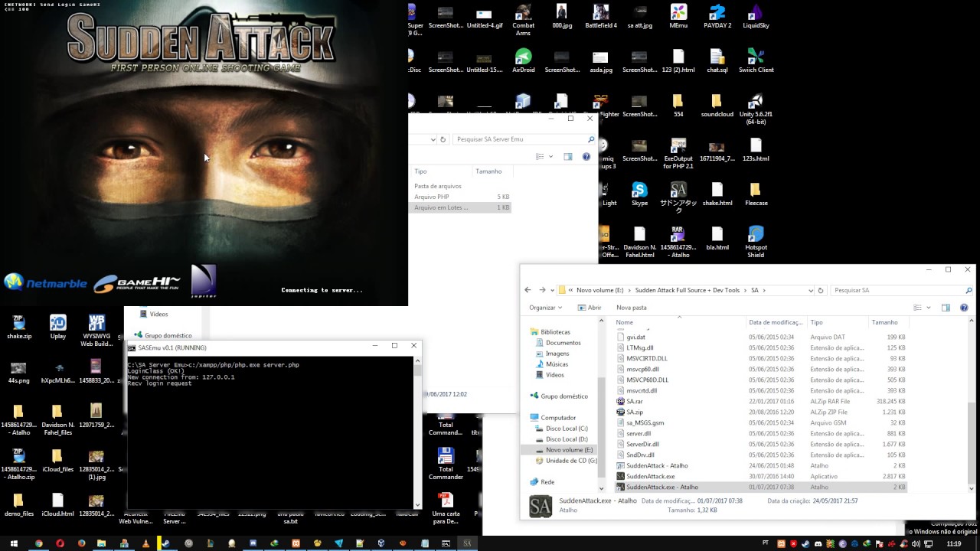The image size is (980, 551).
Task: Click SA taskbar button
Action: (x=467, y=543)
